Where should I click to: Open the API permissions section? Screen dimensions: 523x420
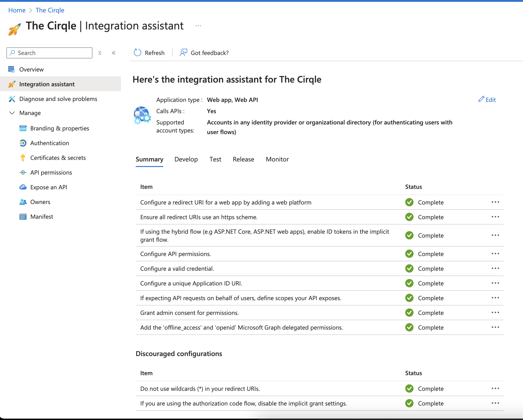[51, 172]
